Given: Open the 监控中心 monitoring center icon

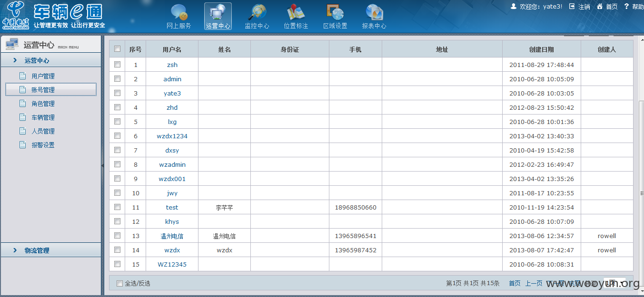Looking at the screenshot, I should coord(257,12).
